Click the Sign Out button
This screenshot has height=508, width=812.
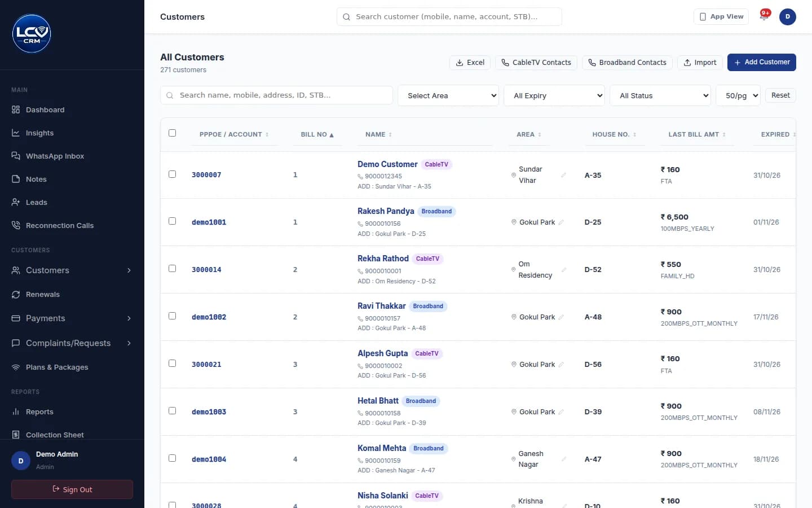tap(72, 489)
